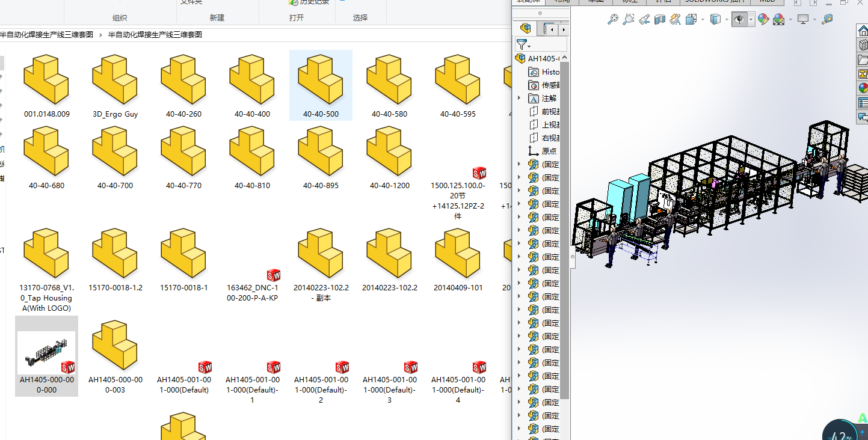
Task: Select the 上视 plane in feature tree
Action: tap(544, 124)
